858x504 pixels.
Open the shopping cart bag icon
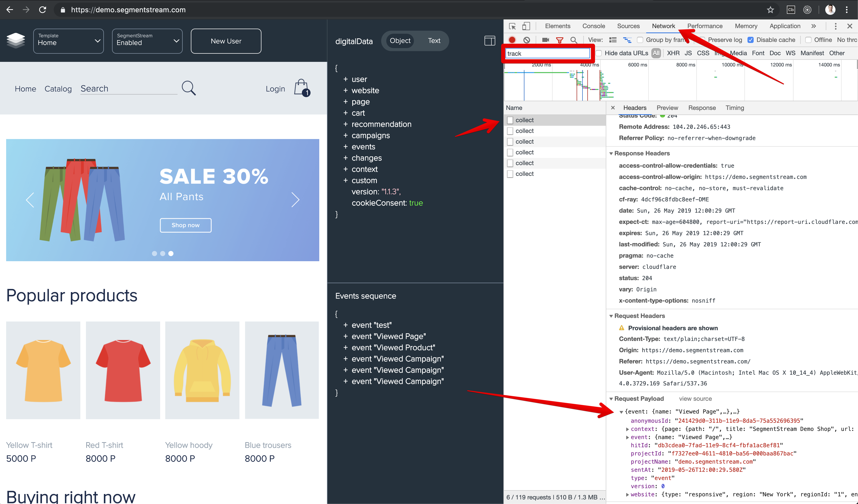302,88
